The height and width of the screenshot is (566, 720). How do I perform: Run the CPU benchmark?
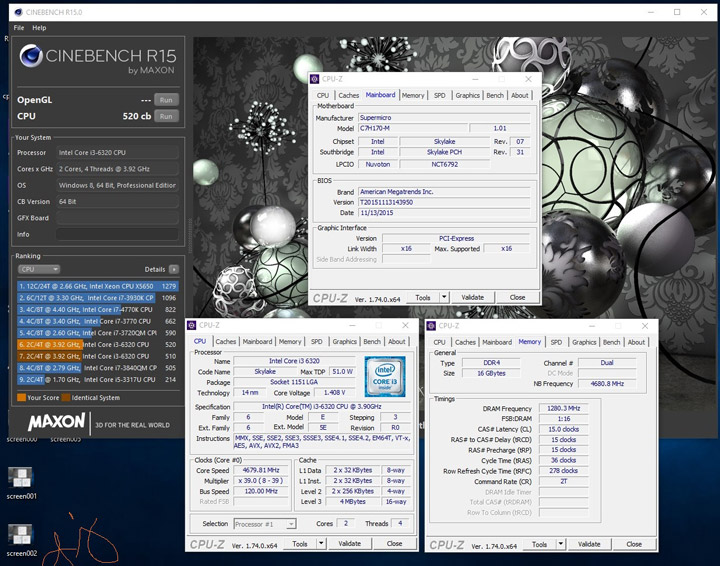pos(166,116)
